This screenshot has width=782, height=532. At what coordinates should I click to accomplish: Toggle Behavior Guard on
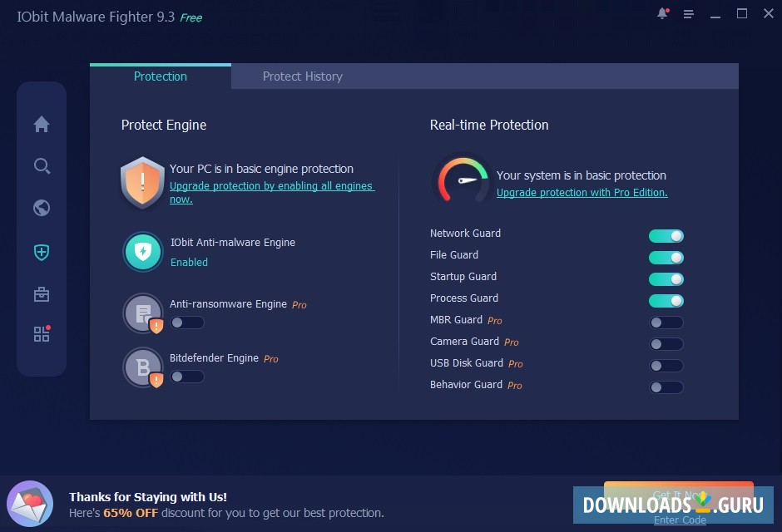(666, 387)
